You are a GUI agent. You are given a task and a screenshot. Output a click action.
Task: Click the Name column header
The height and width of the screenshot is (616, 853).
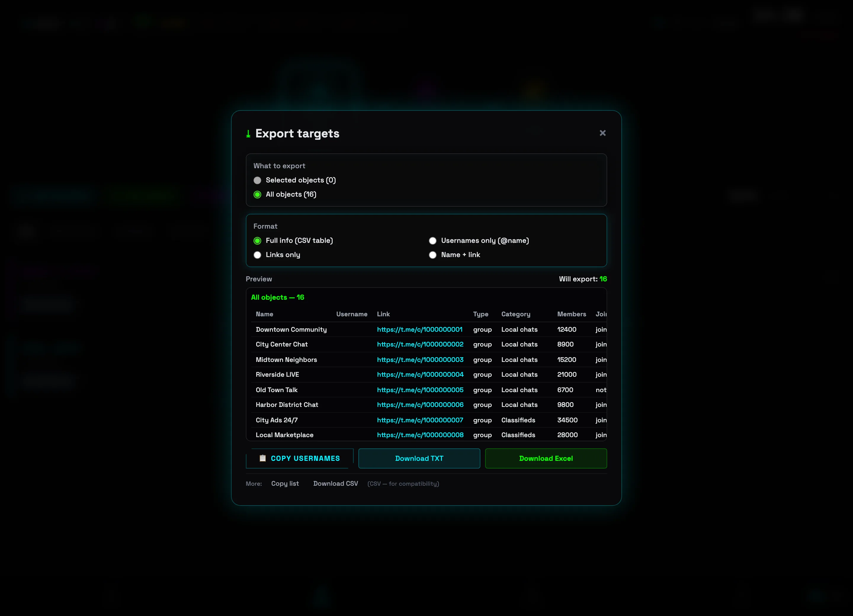click(264, 314)
